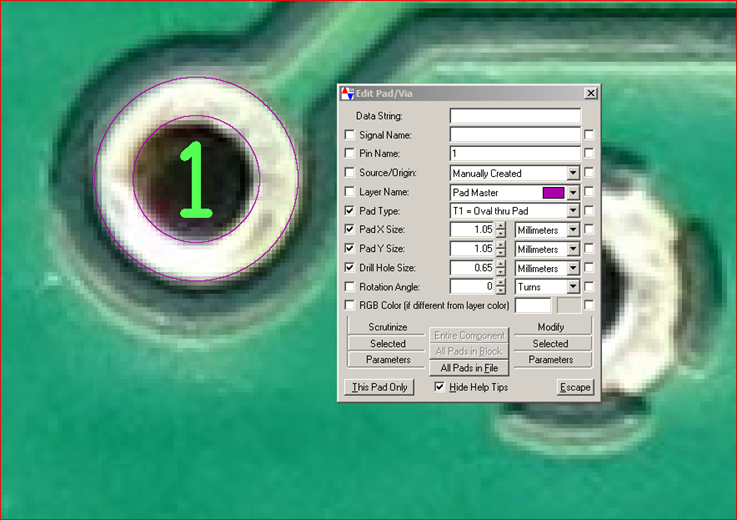Click the Data String input field
Image resolution: width=737 pixels, height=520 pixels.
click(x=514, y=116)
